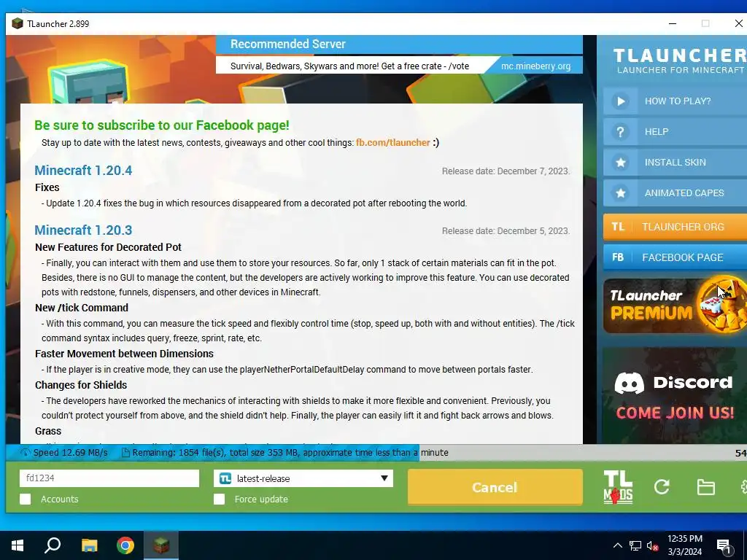Click the How To Play play icon
747x560 pixels.
[x=620, y=101]
